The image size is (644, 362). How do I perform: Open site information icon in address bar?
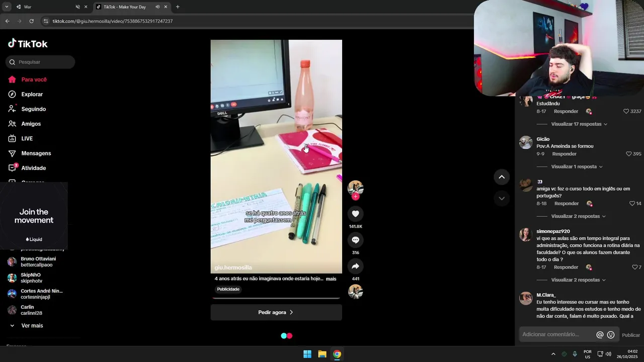pos(46,21)
